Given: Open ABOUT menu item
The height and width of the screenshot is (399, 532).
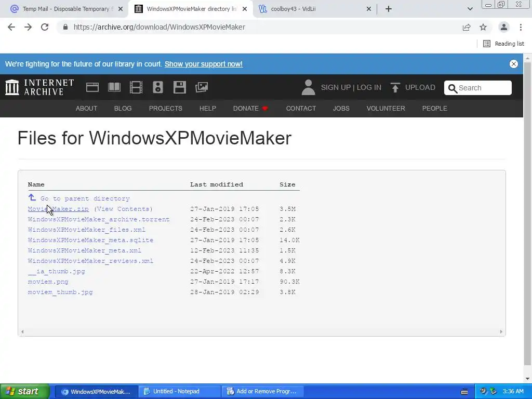Looking at the screenshot, I should [86, 108].
